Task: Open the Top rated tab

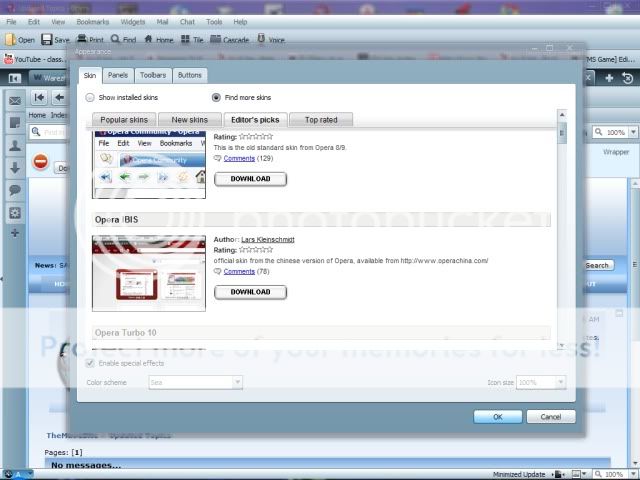Action: click(x=321, y=120)
